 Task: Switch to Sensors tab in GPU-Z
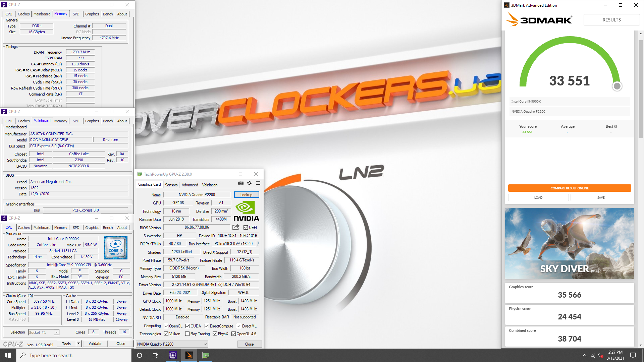(171, 185)
